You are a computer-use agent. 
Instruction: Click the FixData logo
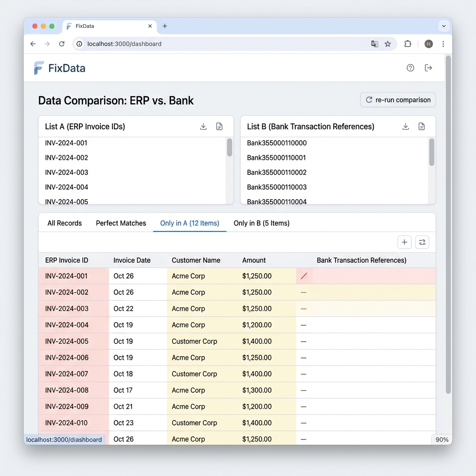pyautogui.click(x=59, y=68)
